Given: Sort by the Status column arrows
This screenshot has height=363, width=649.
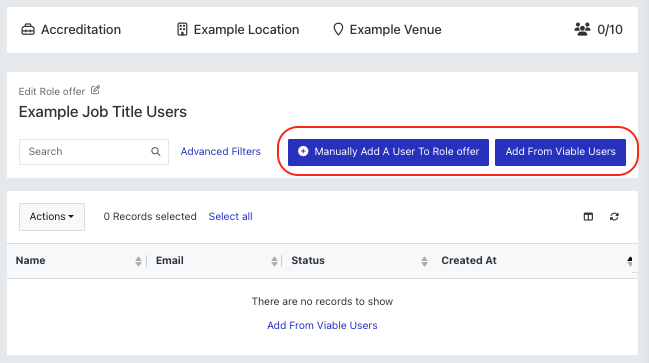Looking at the screenshot, I should pos(424,261).
